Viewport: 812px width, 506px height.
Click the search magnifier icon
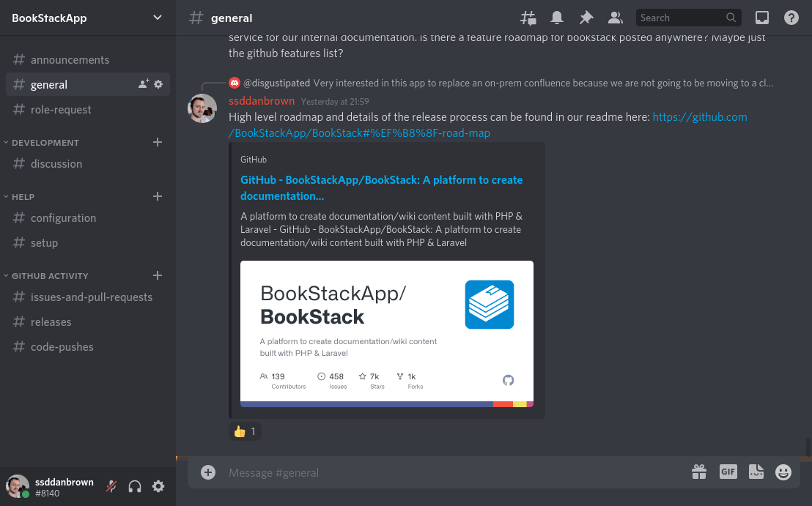[731, 18]
